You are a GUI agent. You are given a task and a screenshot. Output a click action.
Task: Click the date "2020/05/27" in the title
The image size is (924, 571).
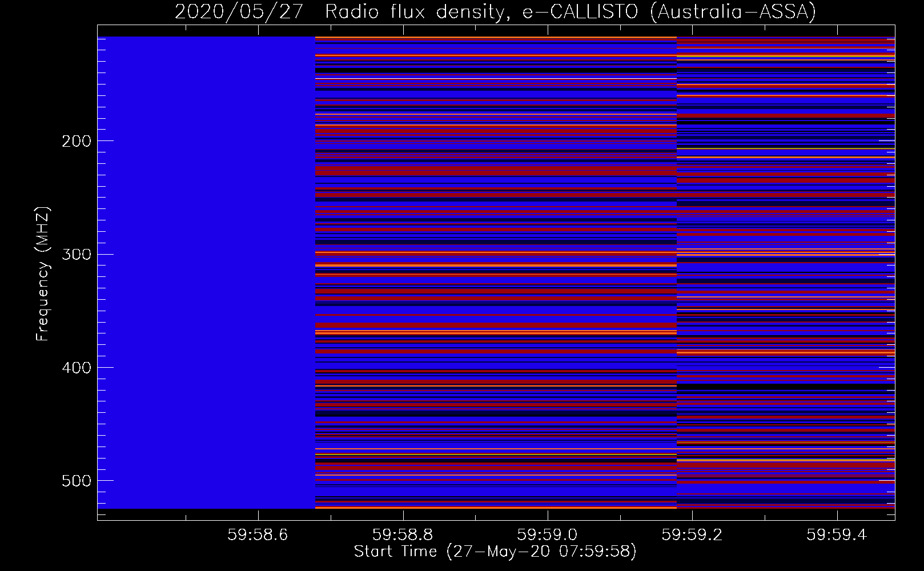(x=239, y=11)
